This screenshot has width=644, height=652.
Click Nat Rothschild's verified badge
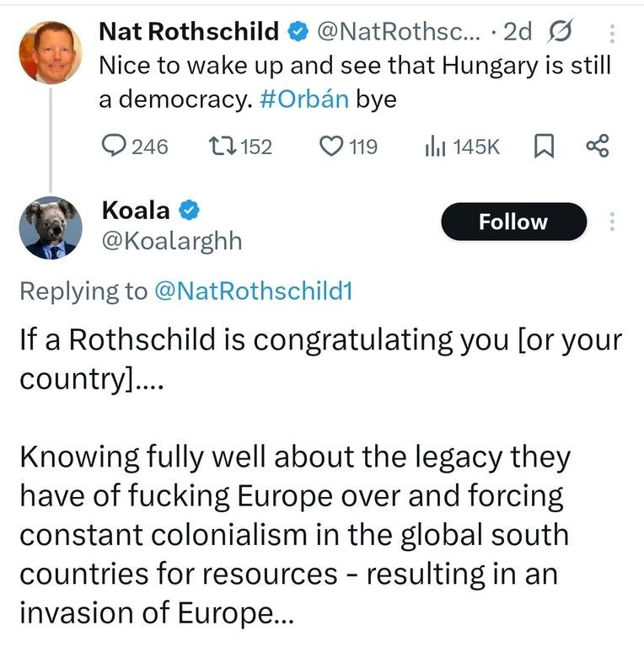[298, 32]
